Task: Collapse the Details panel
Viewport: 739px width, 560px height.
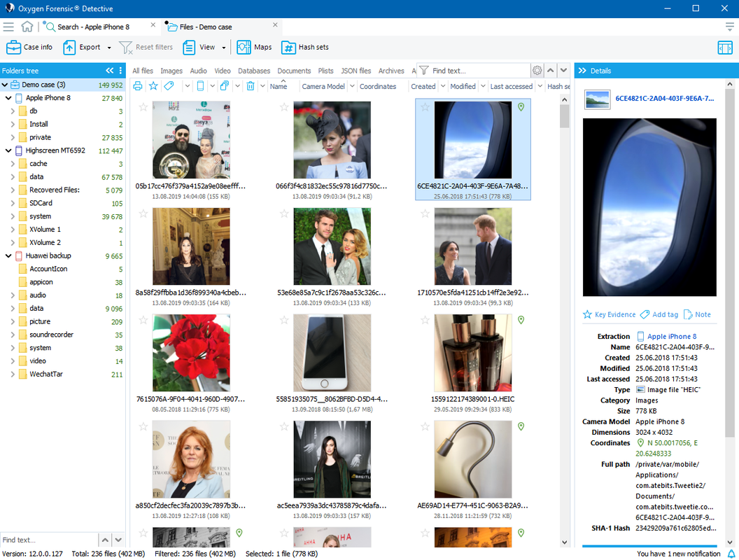Action: coord(582,71)
